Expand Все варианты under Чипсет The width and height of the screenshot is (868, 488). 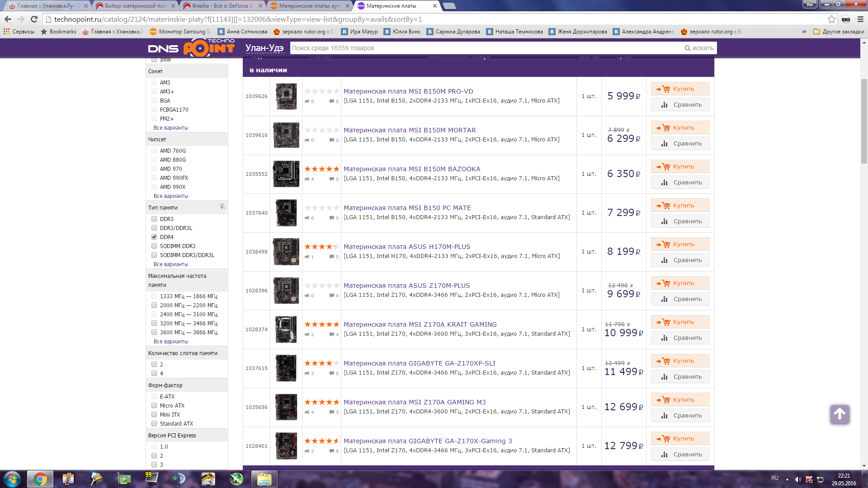(x=170, y=196)
